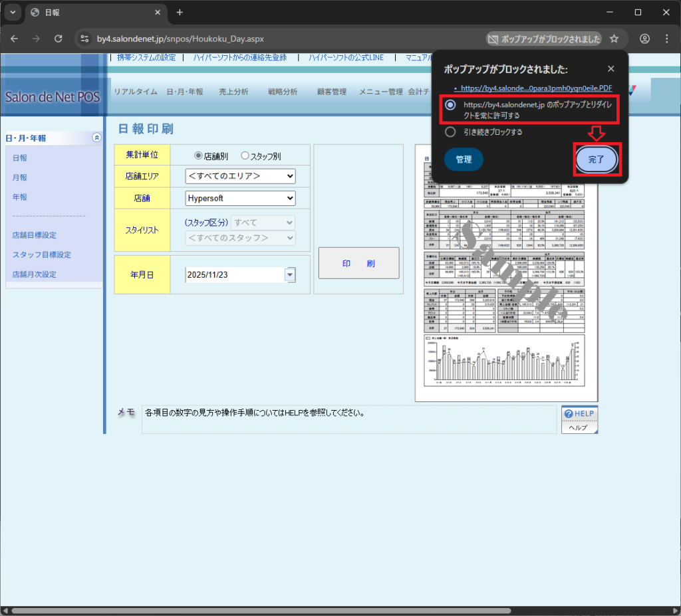The width and height of the screenshot is (681, 616).
Task: Select 月報 in the sidebar
Action: click(x=19, y=177)
